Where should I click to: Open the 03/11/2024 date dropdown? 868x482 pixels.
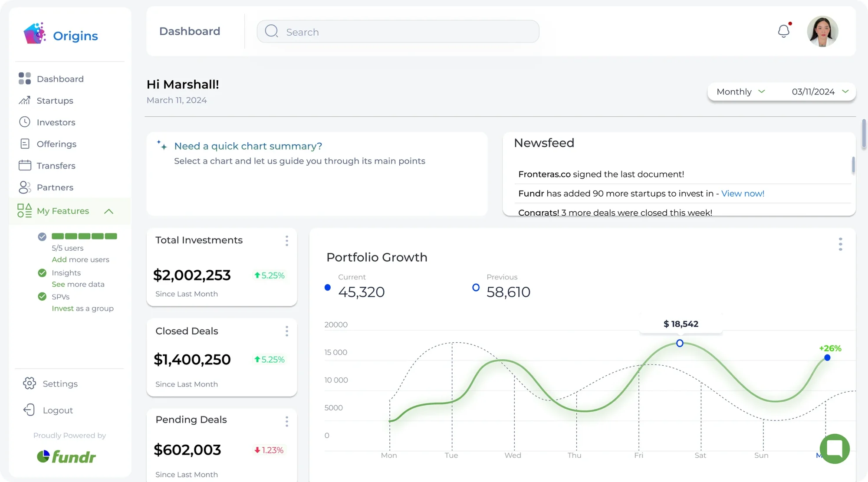click(820, 92)
